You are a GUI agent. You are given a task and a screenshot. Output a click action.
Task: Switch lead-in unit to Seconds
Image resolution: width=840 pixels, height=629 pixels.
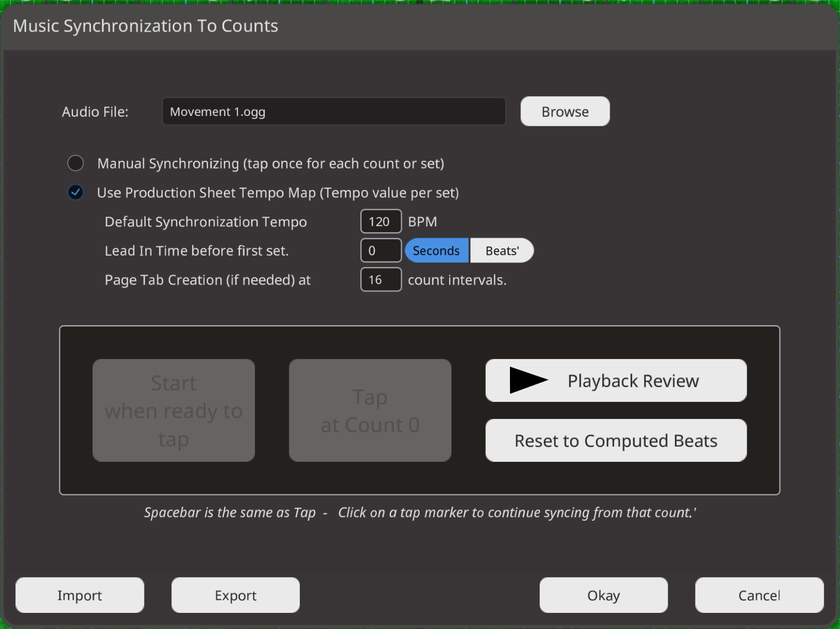pos(436,251)
